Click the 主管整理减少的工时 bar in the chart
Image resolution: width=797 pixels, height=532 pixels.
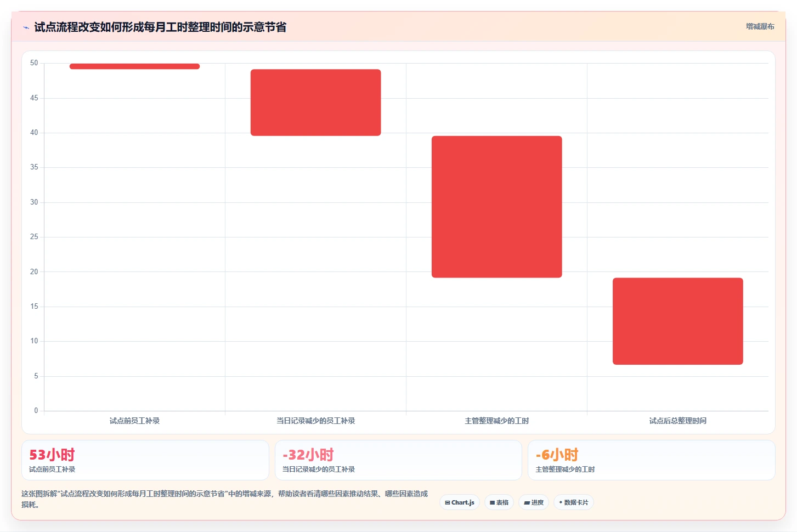(496, 207)
